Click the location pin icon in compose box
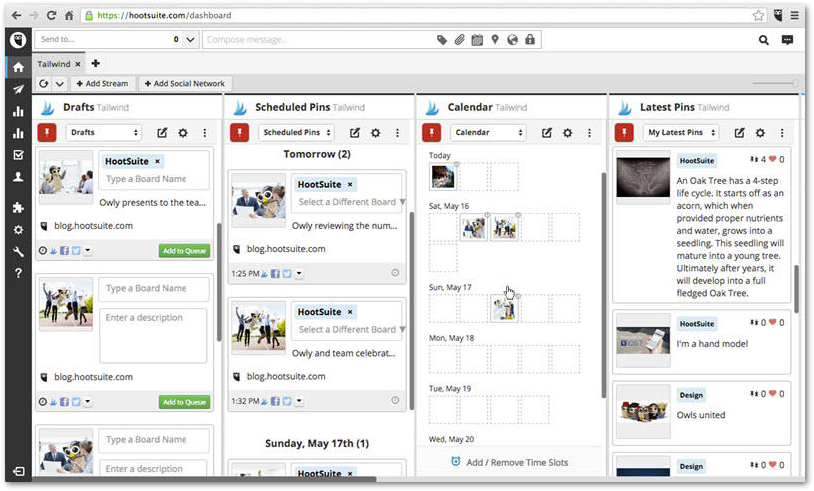Viewport: 814px width, 491px height. [495, 39]
